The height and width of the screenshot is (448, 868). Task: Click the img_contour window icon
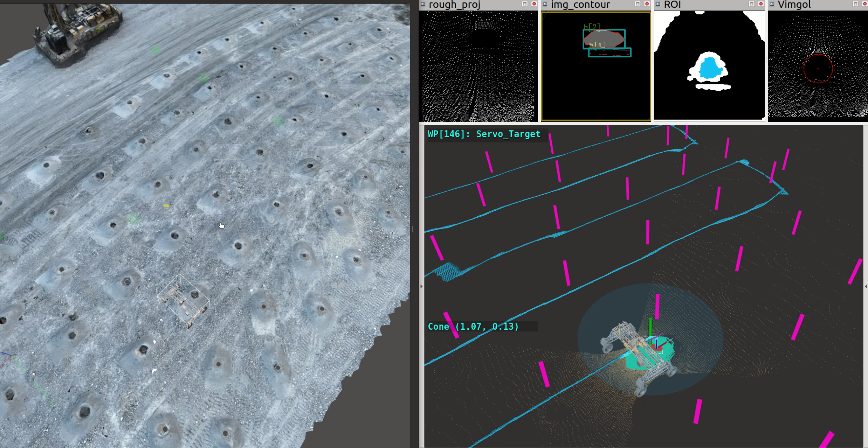click(545, 4)
